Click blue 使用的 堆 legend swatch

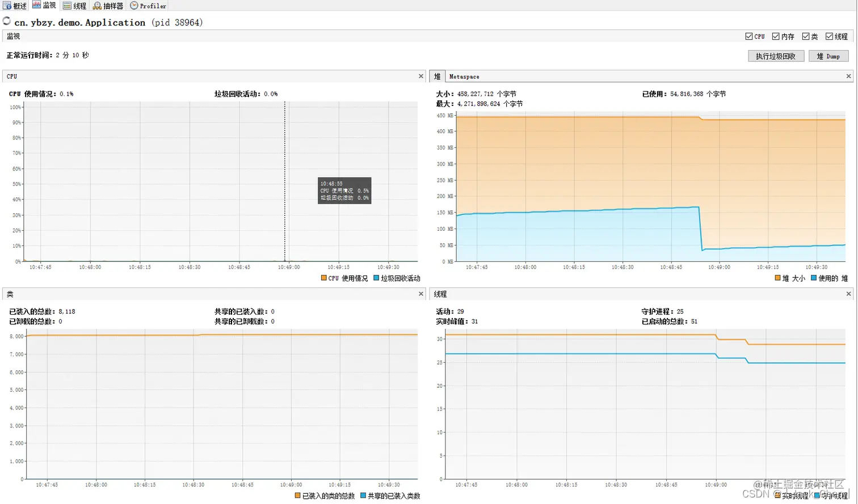pyautogui.click(x=814, y=278)
